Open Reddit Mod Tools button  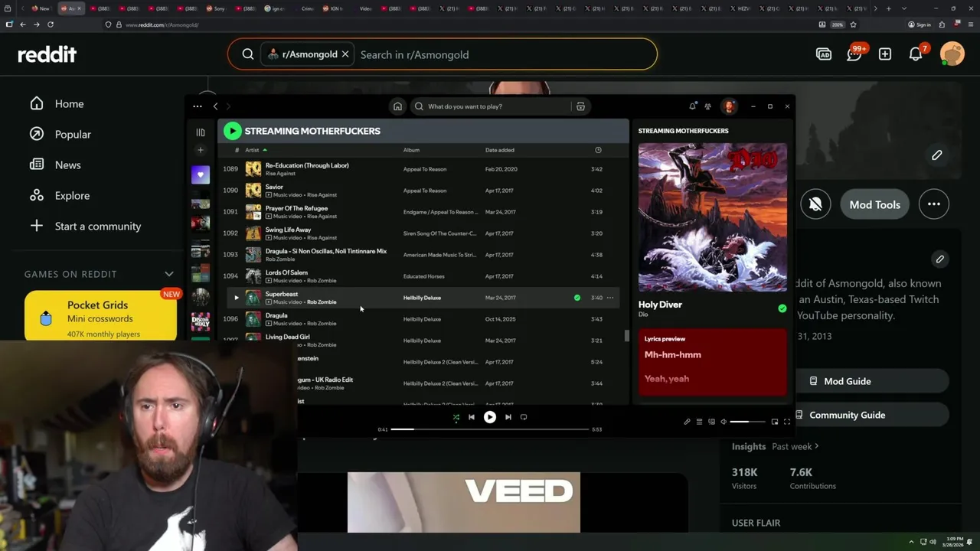point(874,204)
